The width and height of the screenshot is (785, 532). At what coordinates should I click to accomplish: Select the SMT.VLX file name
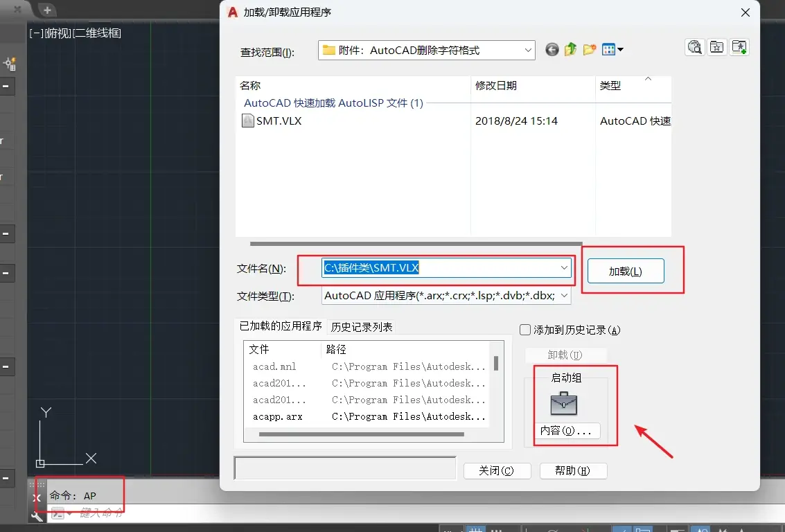click(279, 121)
